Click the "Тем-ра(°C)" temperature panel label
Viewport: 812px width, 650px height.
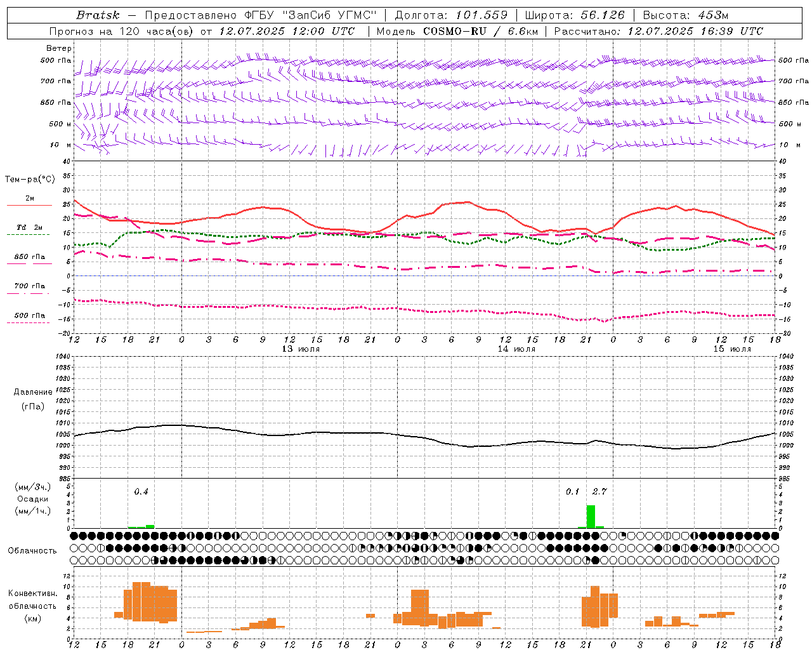(x=30, y=180)
